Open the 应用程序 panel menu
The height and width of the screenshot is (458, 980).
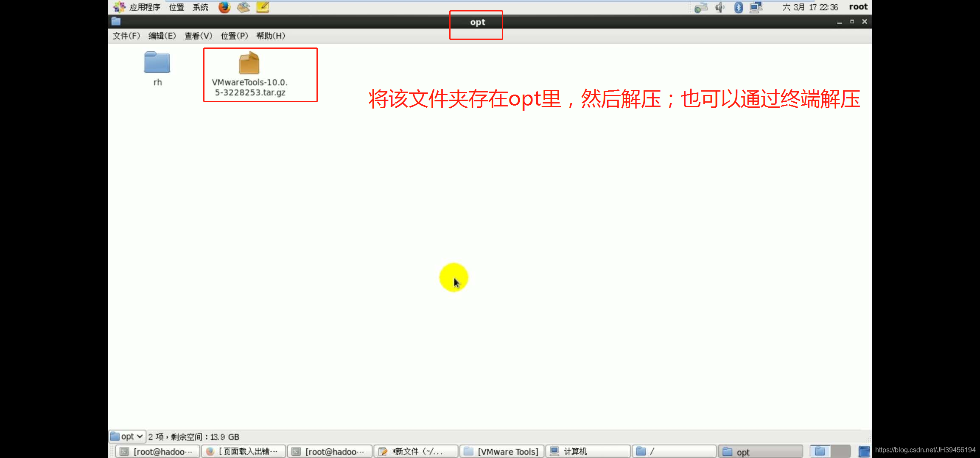[137, 7]
